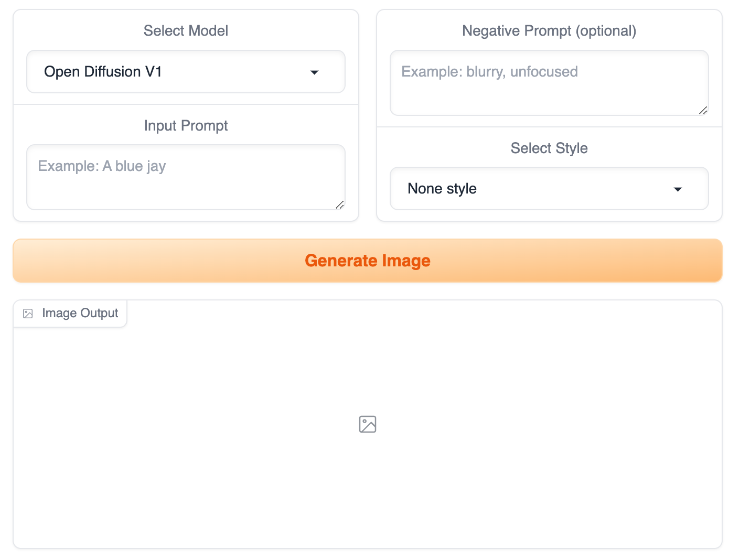729x560 pixels.
Task: Click the Input Prompt box resize handle
Action: click(x=340, y=204)
